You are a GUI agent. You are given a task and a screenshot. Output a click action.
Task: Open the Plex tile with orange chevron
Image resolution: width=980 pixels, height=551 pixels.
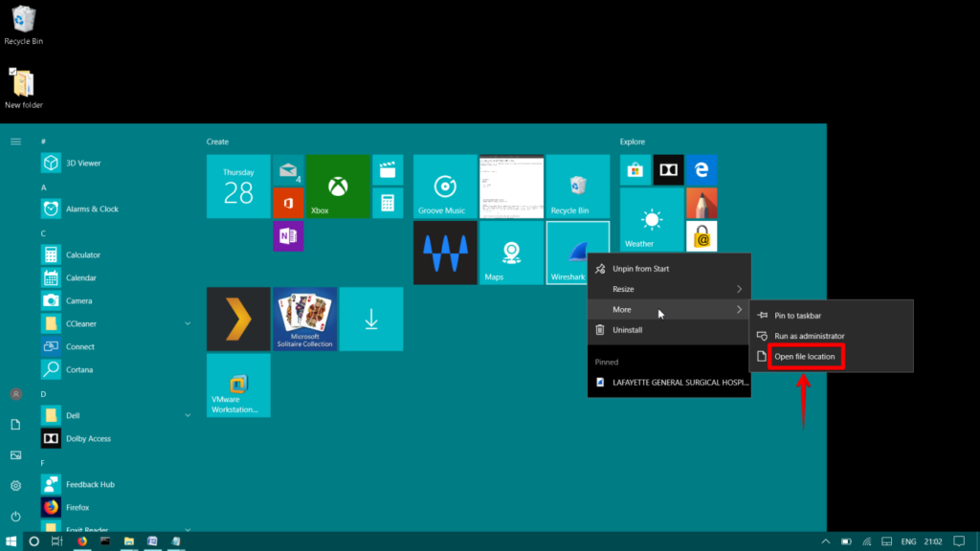tap(238, 319)
